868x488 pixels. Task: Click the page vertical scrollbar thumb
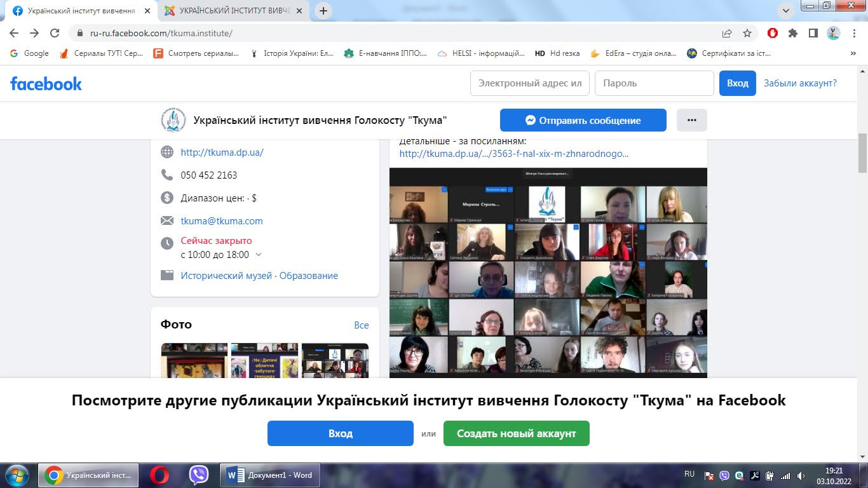[x=862, y=154]
